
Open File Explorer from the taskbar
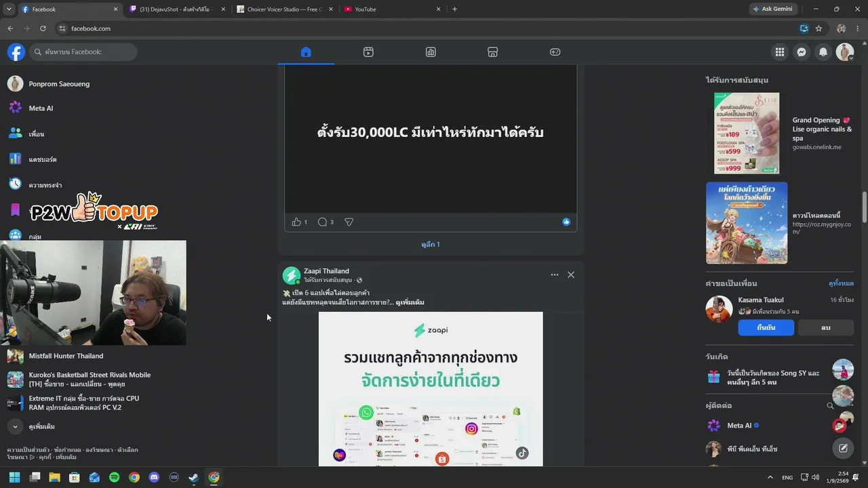tap(54, 477)
